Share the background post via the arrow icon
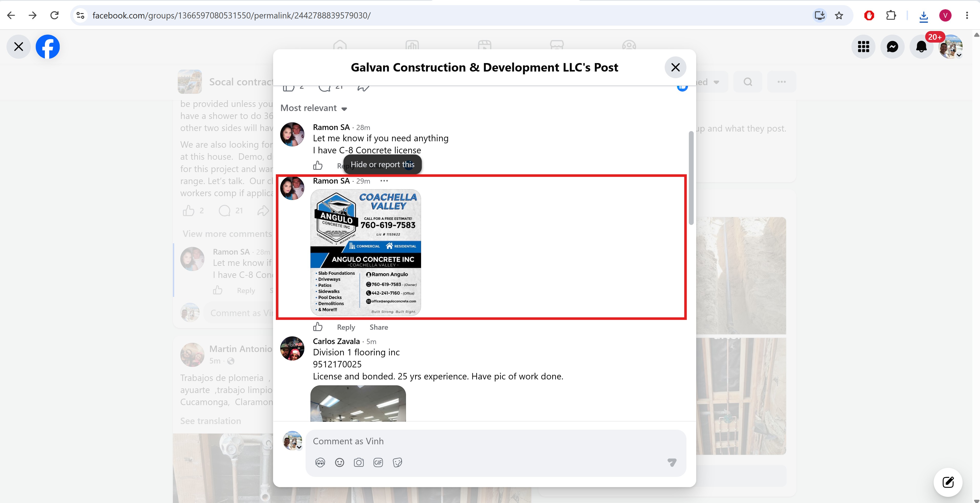Viewport: 980px width, 503px height. click(x=263, y=210)
